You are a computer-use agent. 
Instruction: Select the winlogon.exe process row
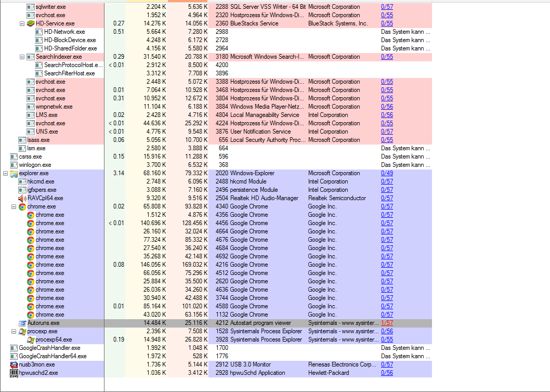[x=35, y=165]
